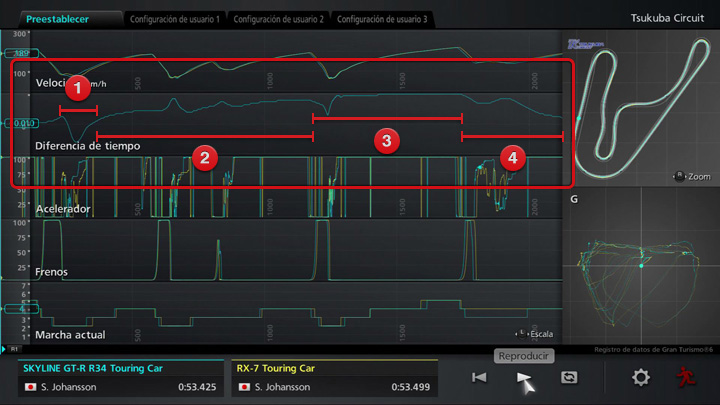
Task: Open settings with the gear icon
Action: (640, 377)
